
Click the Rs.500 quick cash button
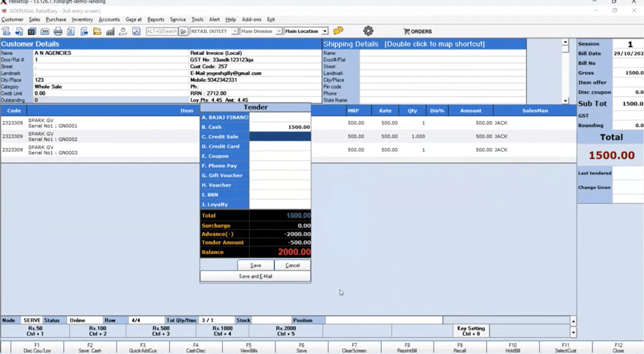[161, 331]
